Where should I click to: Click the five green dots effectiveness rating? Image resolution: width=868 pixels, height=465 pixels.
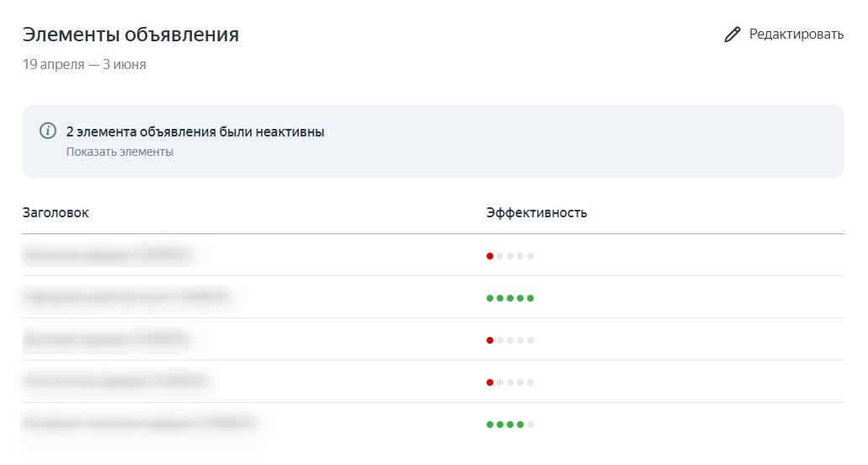510,298
